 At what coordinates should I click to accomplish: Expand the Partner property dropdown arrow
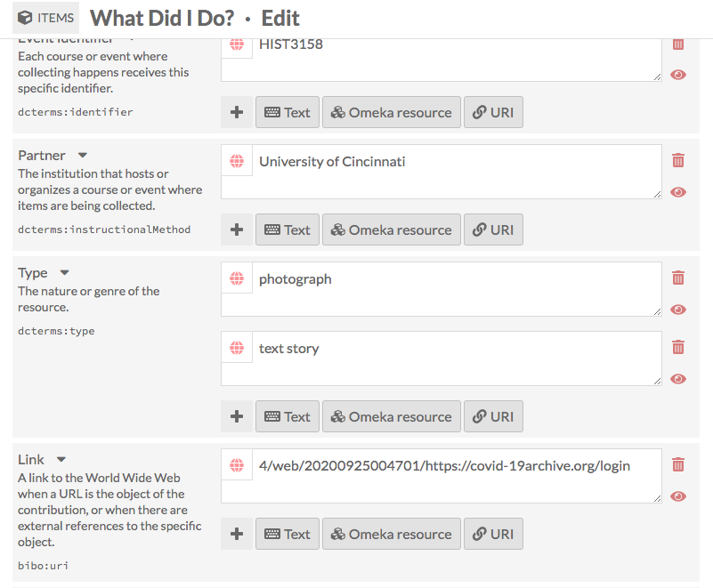(83, 156)
